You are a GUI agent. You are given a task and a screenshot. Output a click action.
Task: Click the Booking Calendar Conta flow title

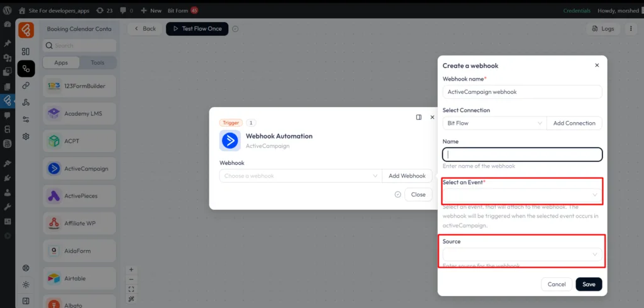tap(79, 29)
